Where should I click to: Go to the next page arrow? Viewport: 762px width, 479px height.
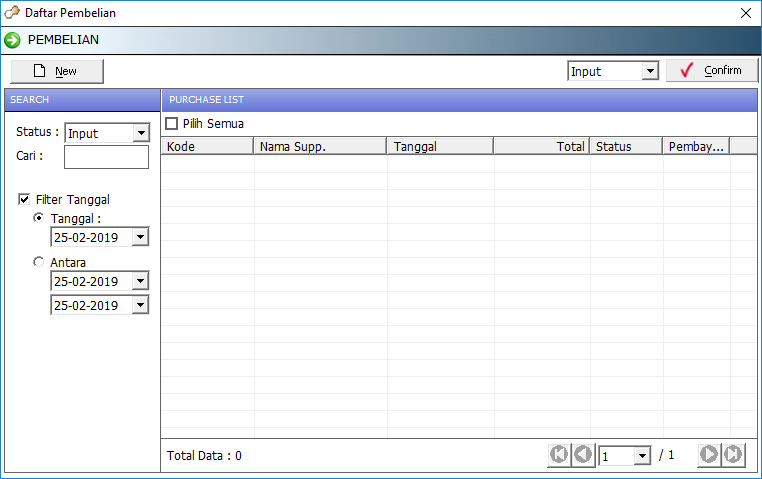[x=709, y=455]
